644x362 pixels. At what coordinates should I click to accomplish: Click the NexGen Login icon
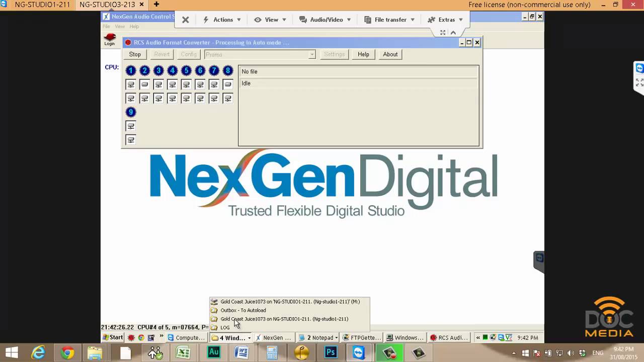coord(110,39)
